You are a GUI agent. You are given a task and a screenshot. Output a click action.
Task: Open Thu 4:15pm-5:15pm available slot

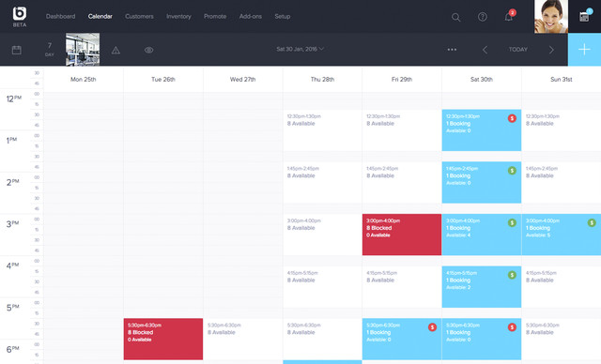[x=322, y=287]
